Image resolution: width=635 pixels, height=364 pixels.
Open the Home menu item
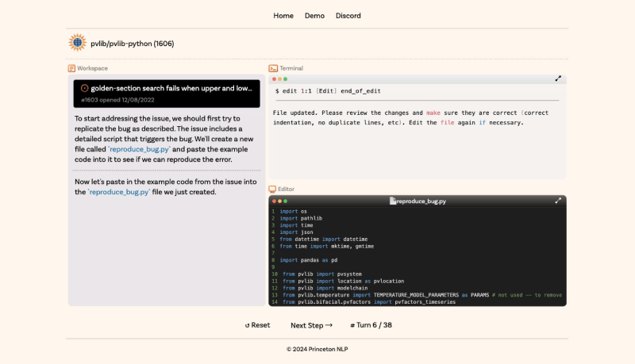[283, 15]
